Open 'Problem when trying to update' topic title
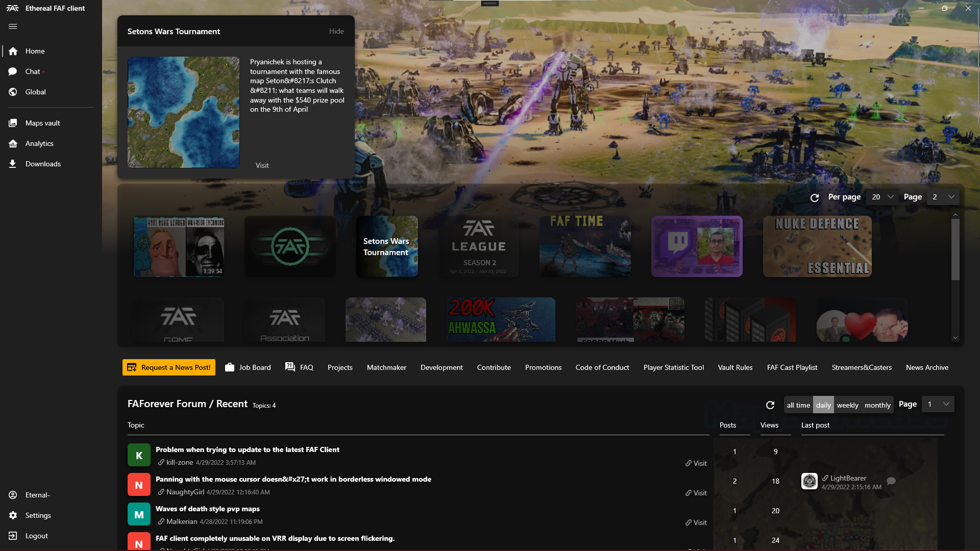Image resolution: width=980 pixels, height=551 pixels. tap(248, 449)
